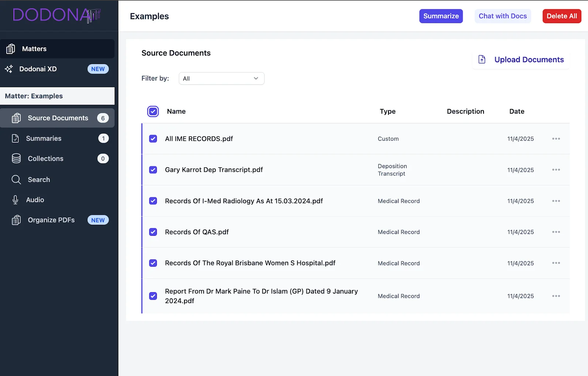Open Summaries via its document icon
588x376 pixels.
pos(15,138)
